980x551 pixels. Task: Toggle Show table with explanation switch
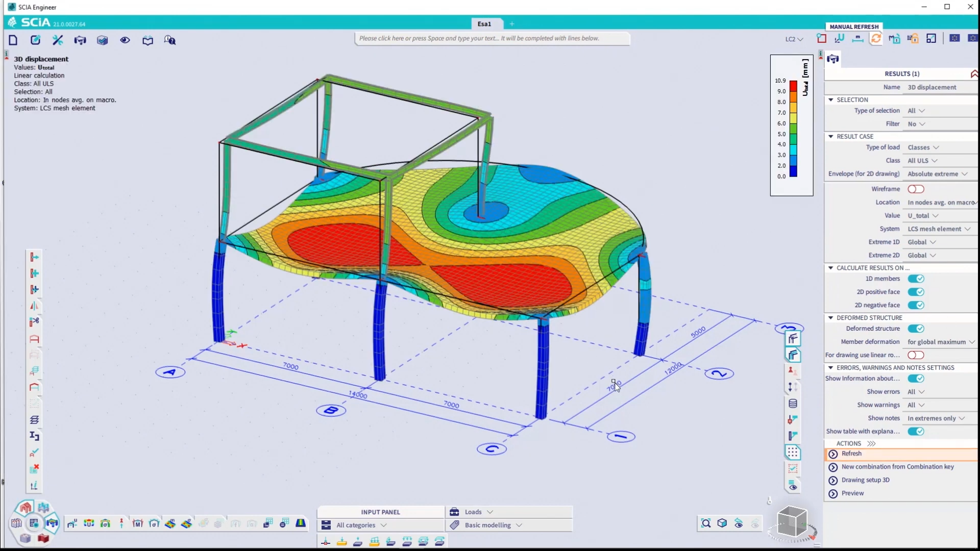[916, 432]
